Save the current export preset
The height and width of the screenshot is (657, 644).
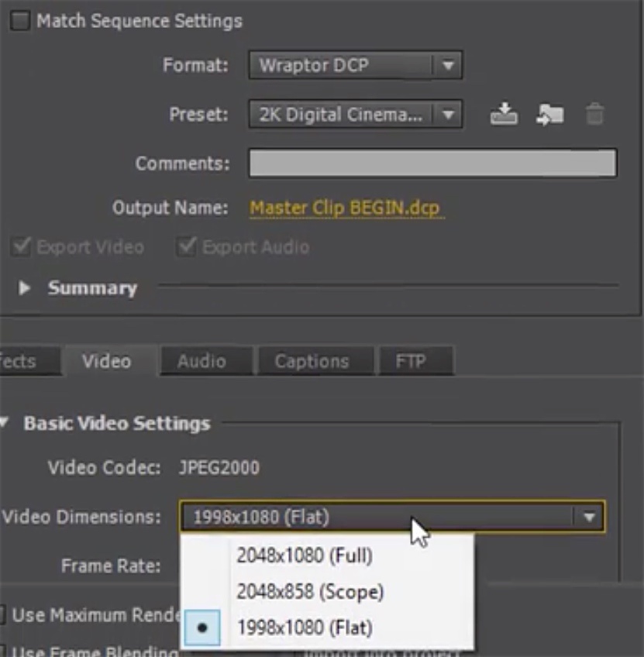[505, 113]
